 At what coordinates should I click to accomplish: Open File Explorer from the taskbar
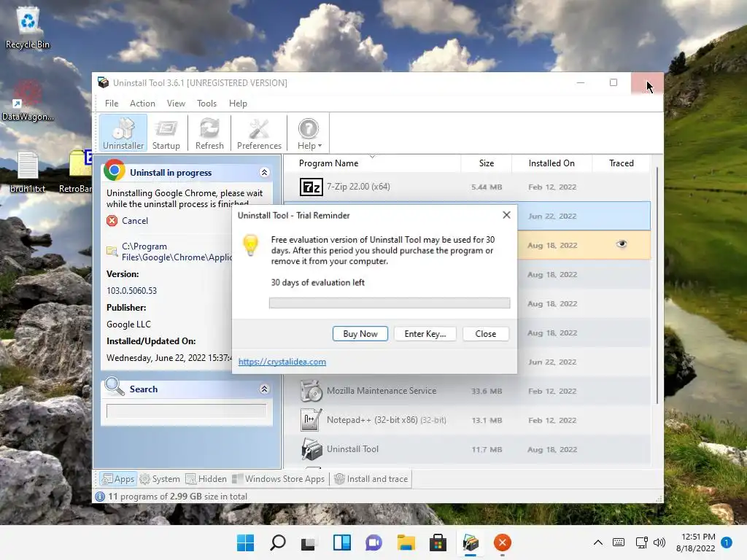406,542
